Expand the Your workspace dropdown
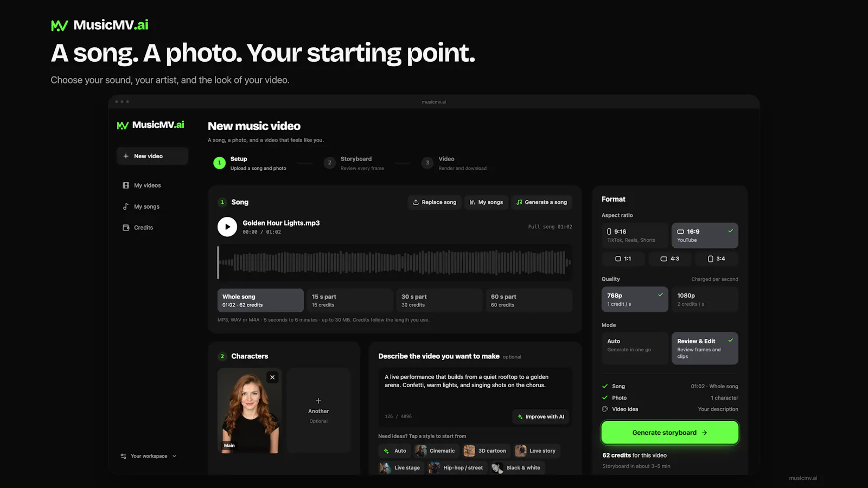The width and height of the screenshot is (868, 488). [x=149, y=456]
